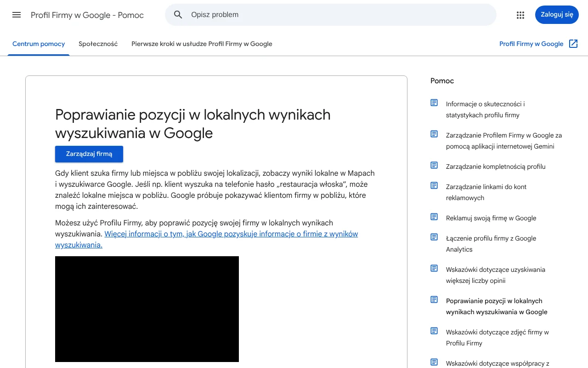588x368 pixels.
Task: Open the hamburger main menu
Action: click(x=17, y=15)
